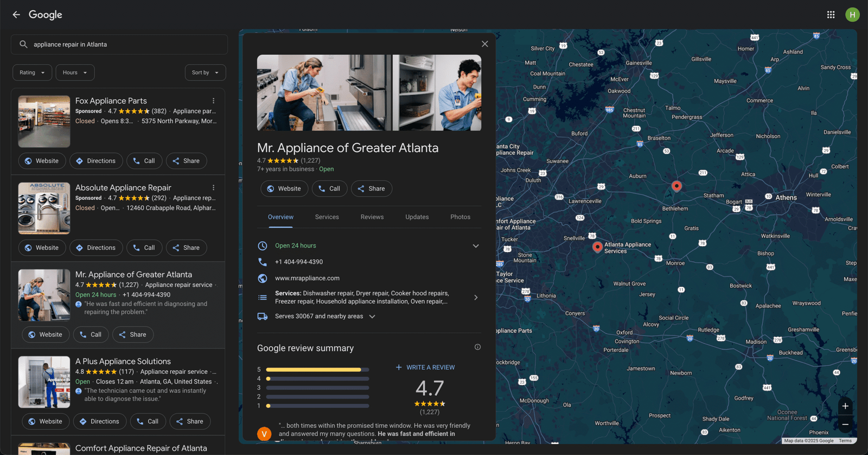Open the Hours filter dropdown
The height and width of the screenshot is (455, 868).
[x=75, y=73]
